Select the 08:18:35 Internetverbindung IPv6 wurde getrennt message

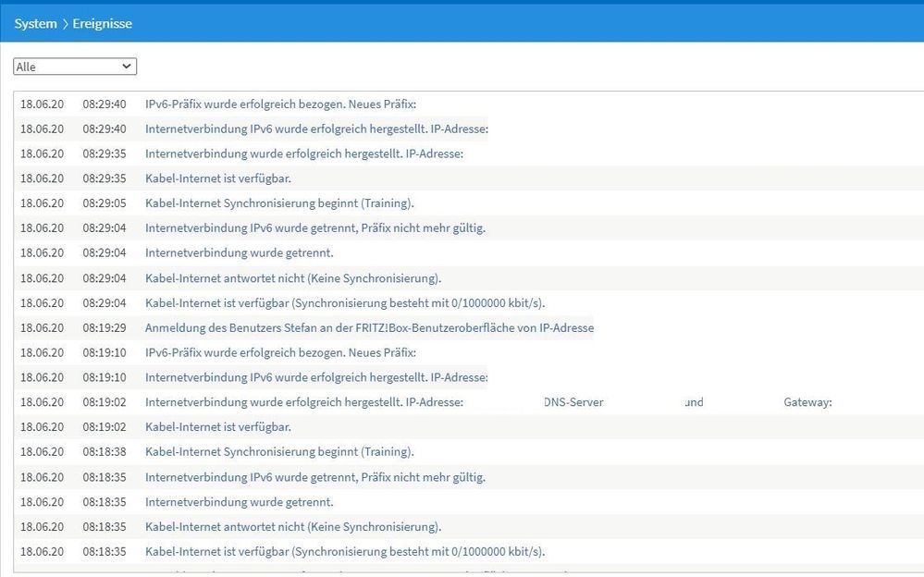point(315,477)
